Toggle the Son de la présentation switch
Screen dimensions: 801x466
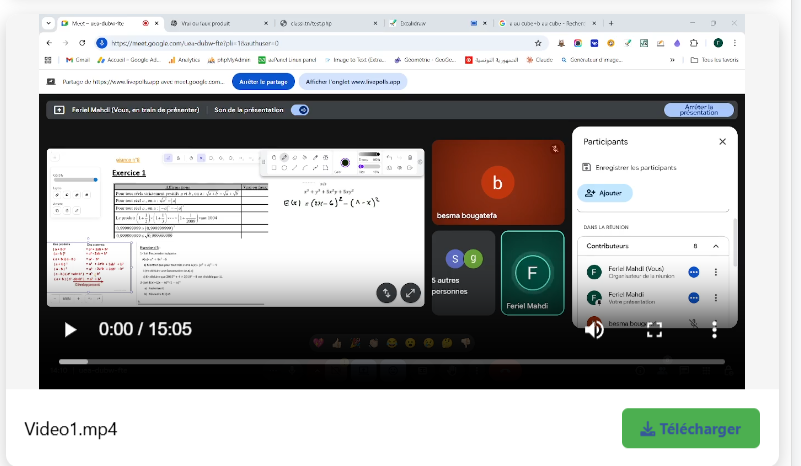point(299,110)
